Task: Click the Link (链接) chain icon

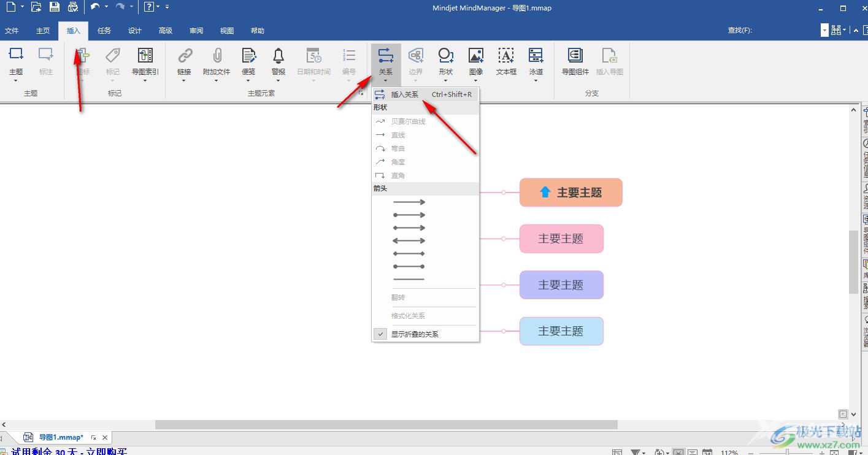Action: tap(185, 56)
